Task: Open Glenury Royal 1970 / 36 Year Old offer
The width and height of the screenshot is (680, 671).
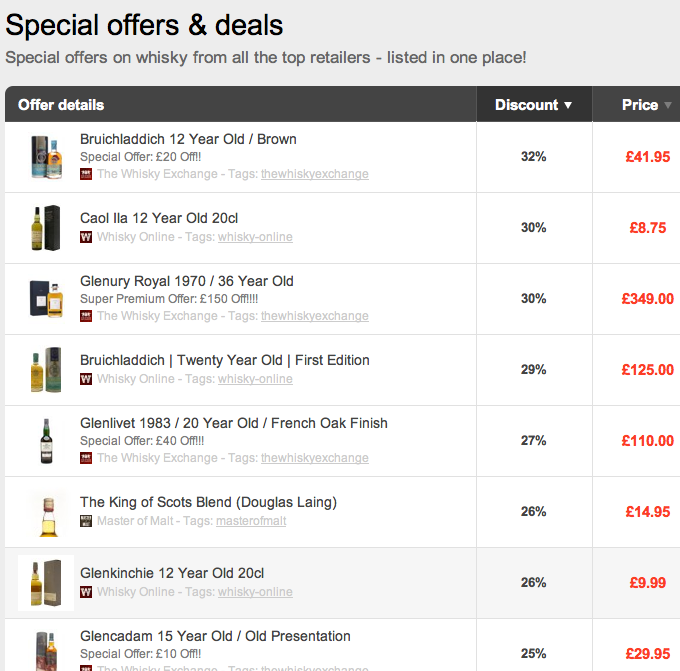Action: coord(187,281)
